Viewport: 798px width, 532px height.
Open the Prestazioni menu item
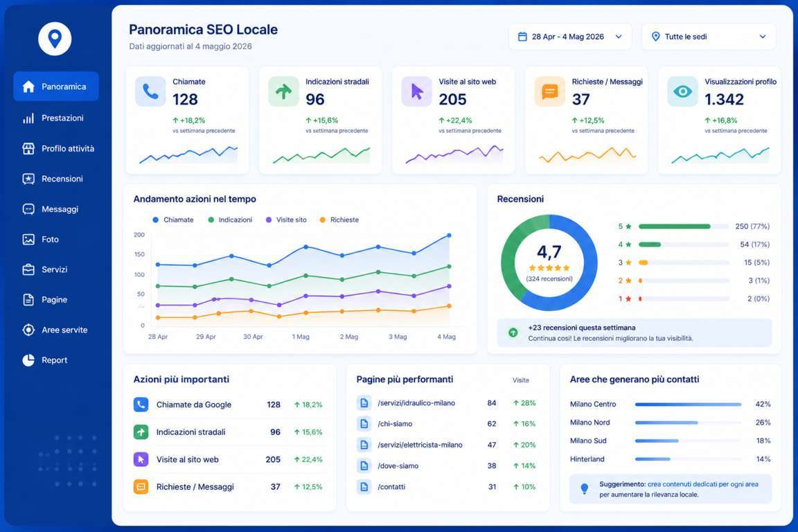[56, 118]
